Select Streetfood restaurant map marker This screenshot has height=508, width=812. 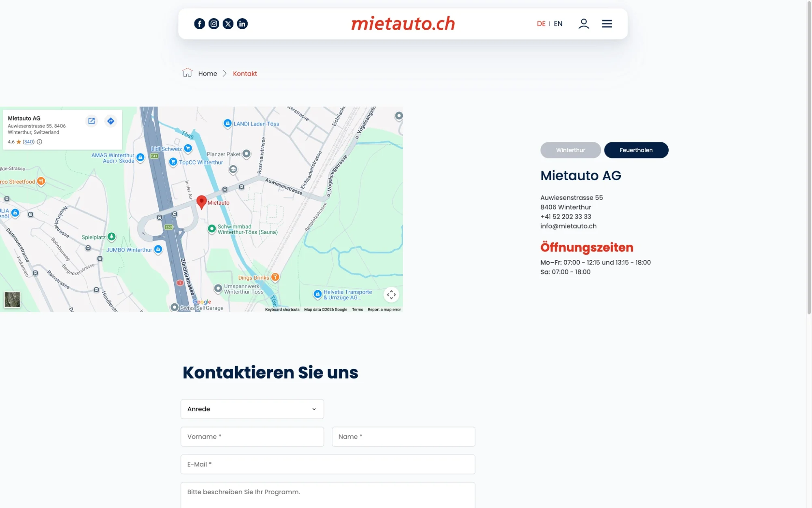coord(41,181)
